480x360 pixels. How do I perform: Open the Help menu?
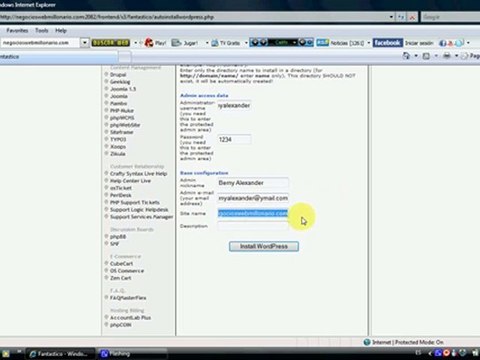click(x=61, y=30)
